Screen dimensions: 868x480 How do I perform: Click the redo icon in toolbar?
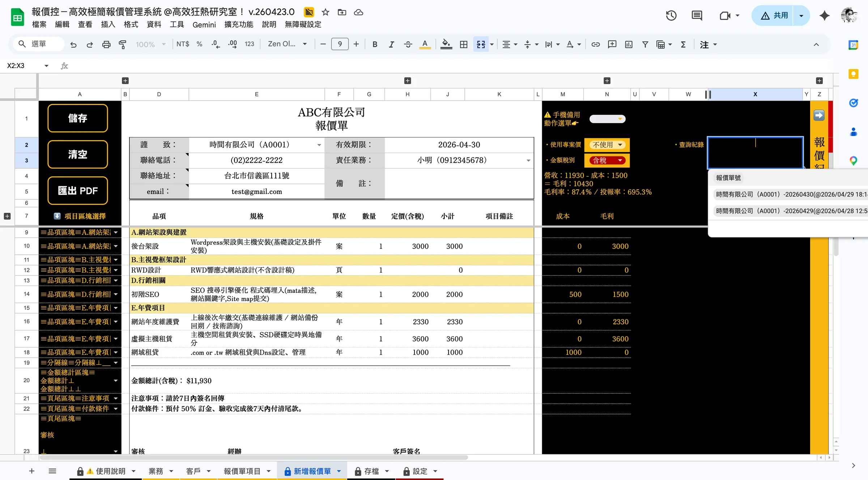[x=90, y=45]
